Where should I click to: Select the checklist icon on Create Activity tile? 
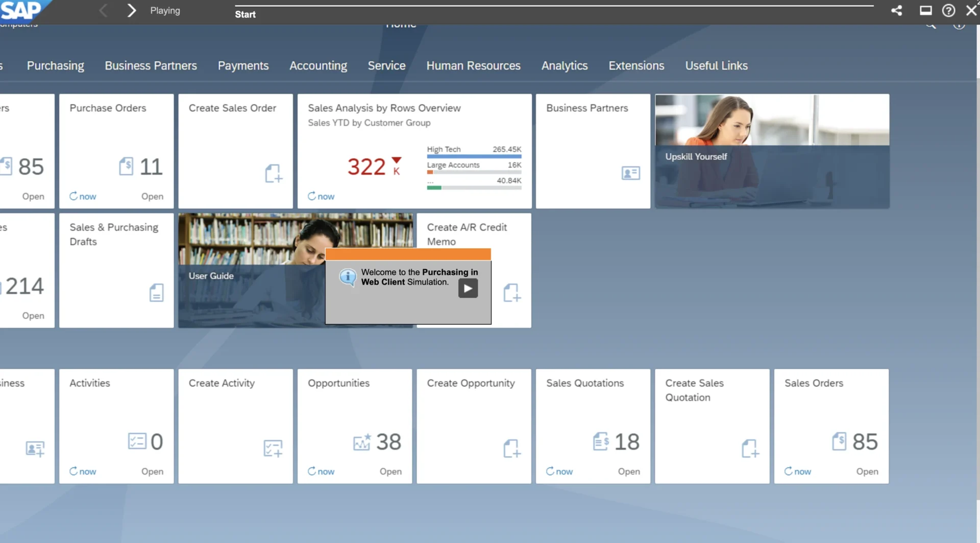click(x=272, y=448)
